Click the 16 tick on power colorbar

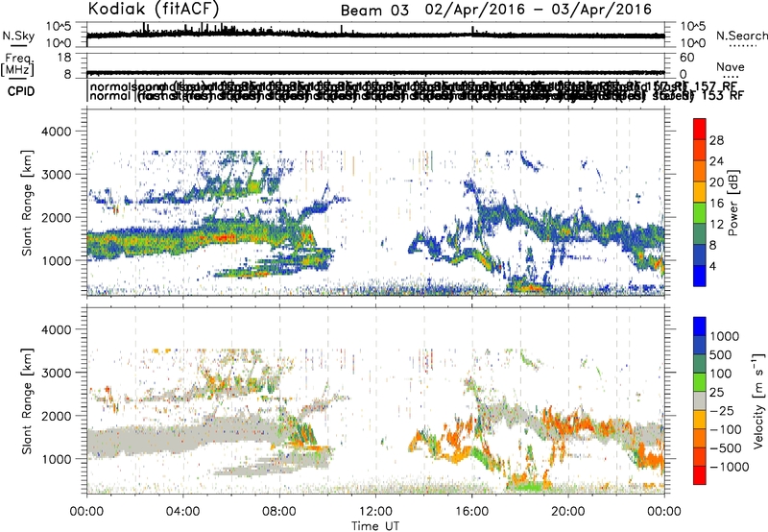coord(716,204)
